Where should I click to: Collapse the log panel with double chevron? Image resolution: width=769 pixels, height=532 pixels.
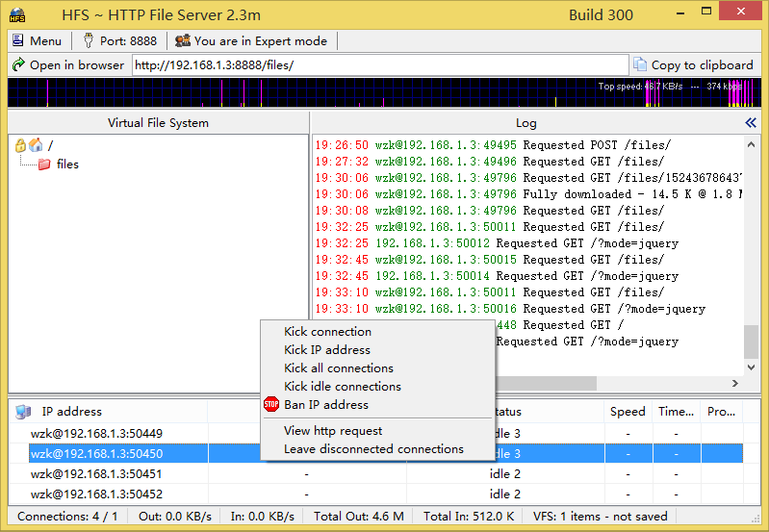click(751, 122)
